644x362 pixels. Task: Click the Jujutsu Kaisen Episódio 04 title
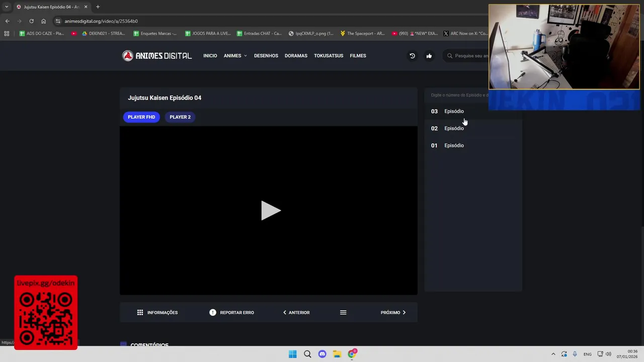coord(165,98)
